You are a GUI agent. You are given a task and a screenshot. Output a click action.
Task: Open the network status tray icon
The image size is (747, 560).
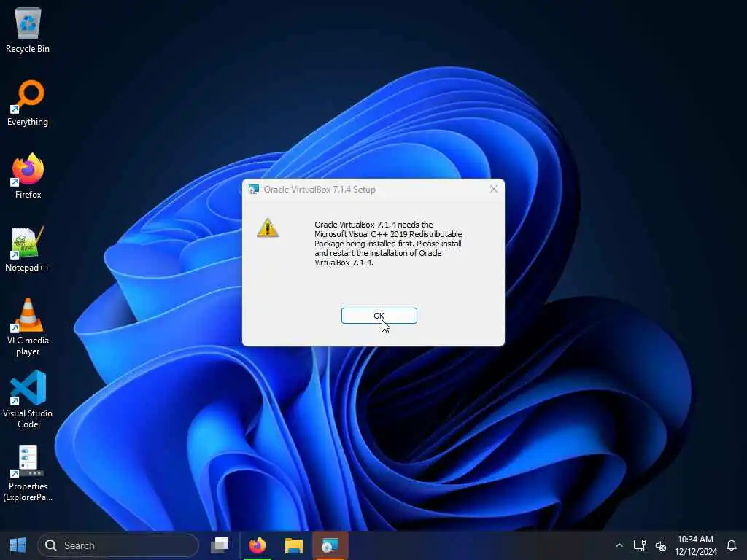click(639, 545)
